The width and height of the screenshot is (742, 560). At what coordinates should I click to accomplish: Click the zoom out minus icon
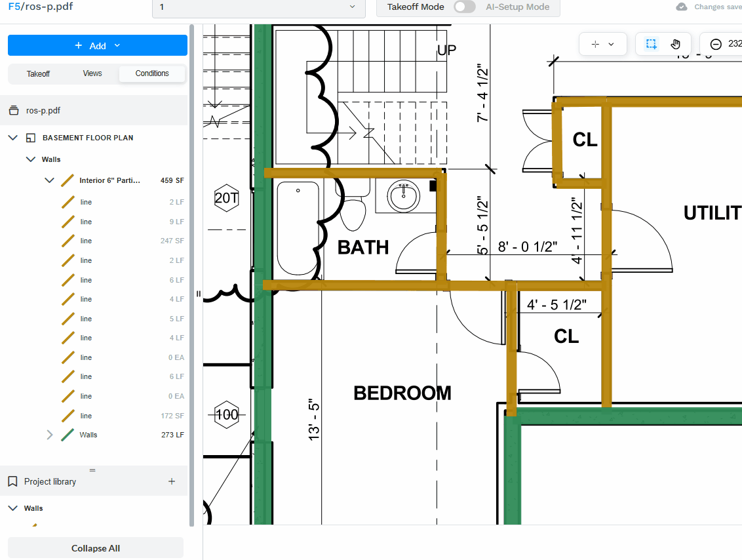(716, 44)
